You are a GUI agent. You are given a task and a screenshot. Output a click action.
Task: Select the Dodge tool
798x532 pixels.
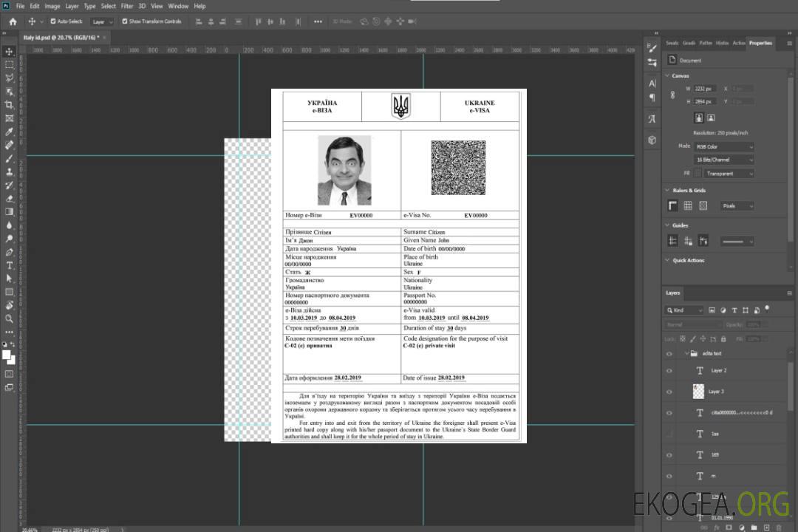point(9,239)
